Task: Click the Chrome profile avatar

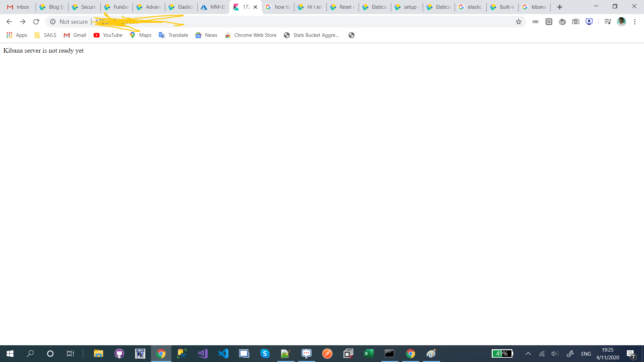Action: [x=621, y=22]
